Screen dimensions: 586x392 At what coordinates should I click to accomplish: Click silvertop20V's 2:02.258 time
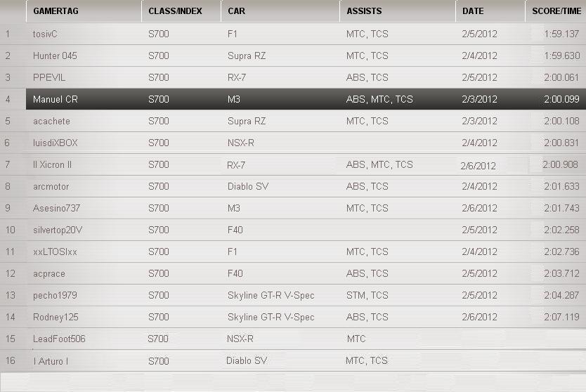point(561,230)
